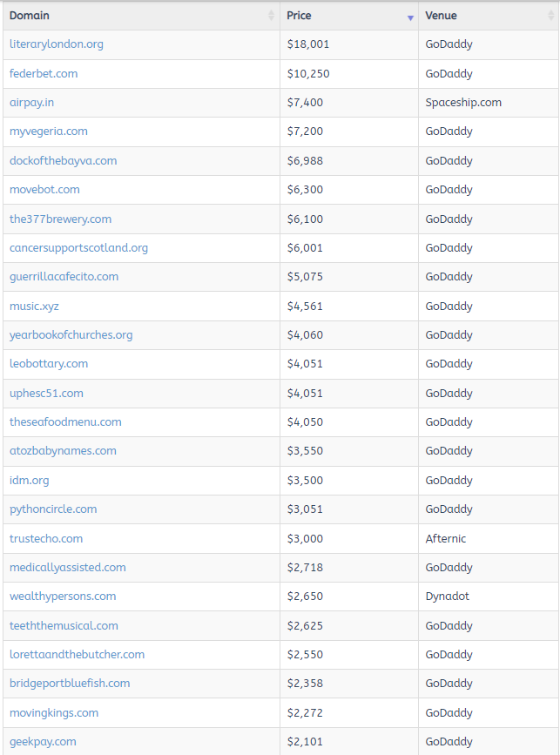Click the Spaceship.com venue cell
Viewport: 560px width, 755px height.
463,103
